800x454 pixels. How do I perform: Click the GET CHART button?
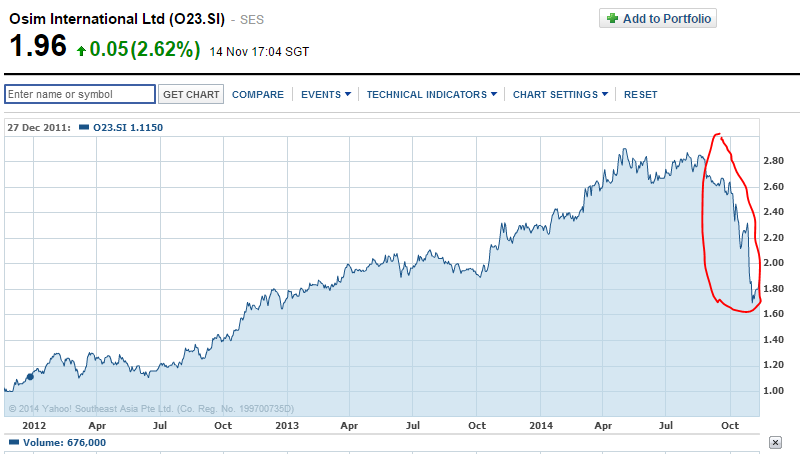(x=191, y=94)
